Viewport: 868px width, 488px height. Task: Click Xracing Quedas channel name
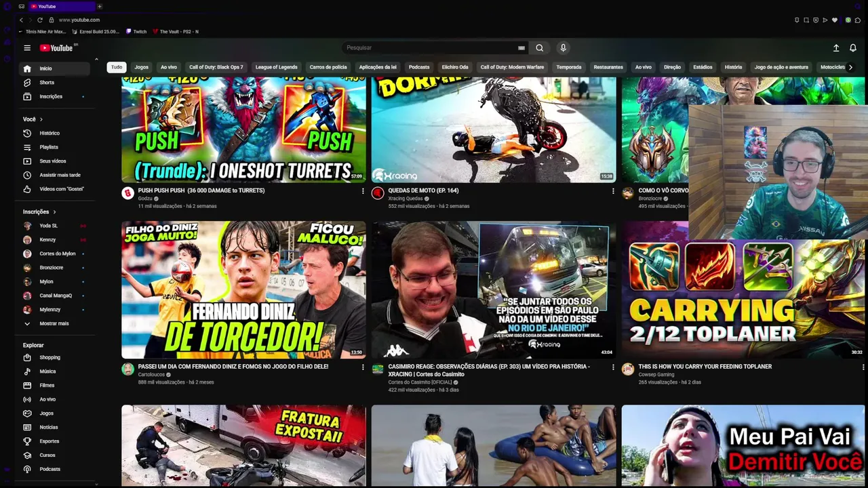coord(406,199)
